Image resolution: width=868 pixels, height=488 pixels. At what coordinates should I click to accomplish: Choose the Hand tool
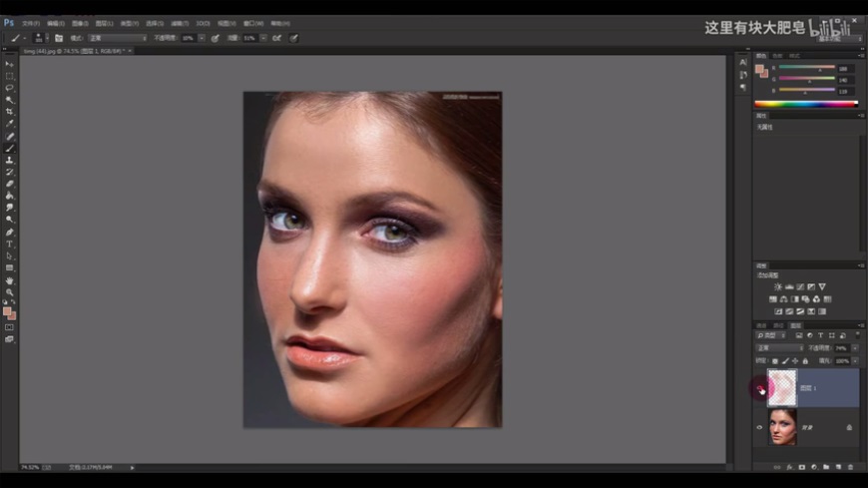tap(10, 280)
